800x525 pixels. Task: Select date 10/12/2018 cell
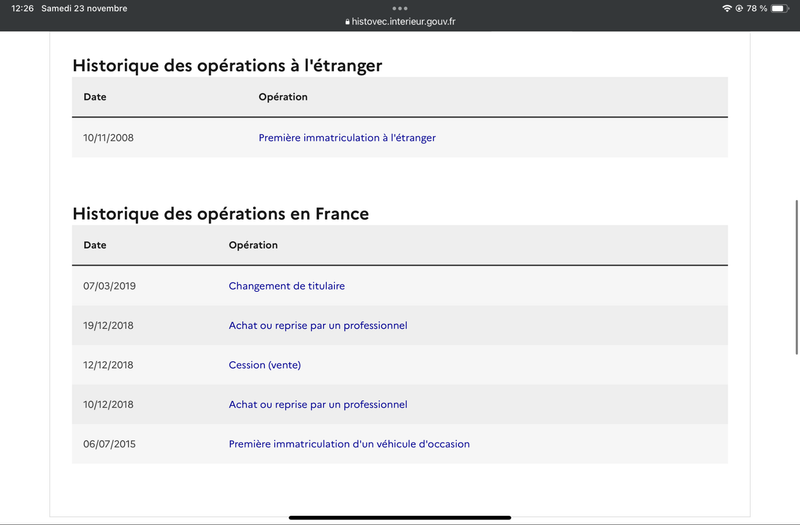108,405
